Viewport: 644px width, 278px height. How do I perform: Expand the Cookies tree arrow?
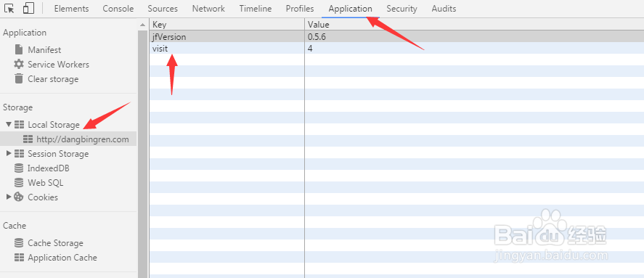pyautogui.click(x=9, y=197)
